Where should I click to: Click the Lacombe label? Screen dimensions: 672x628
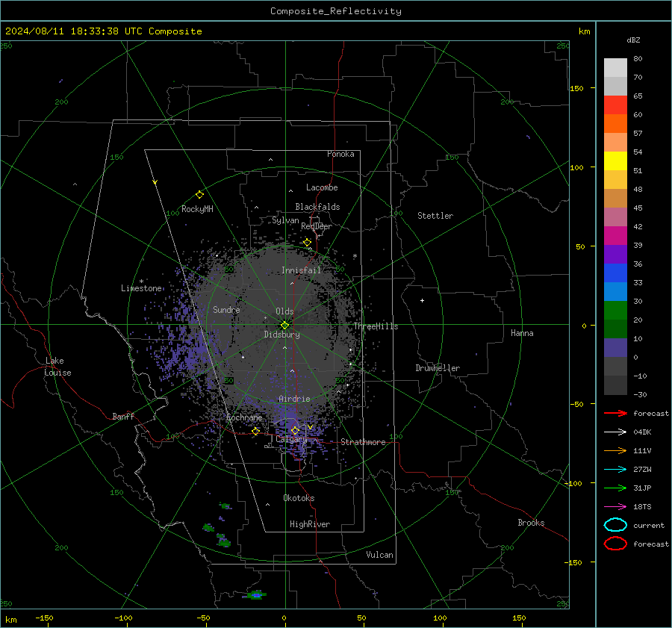pyautogui.click(x=322, y=187)
